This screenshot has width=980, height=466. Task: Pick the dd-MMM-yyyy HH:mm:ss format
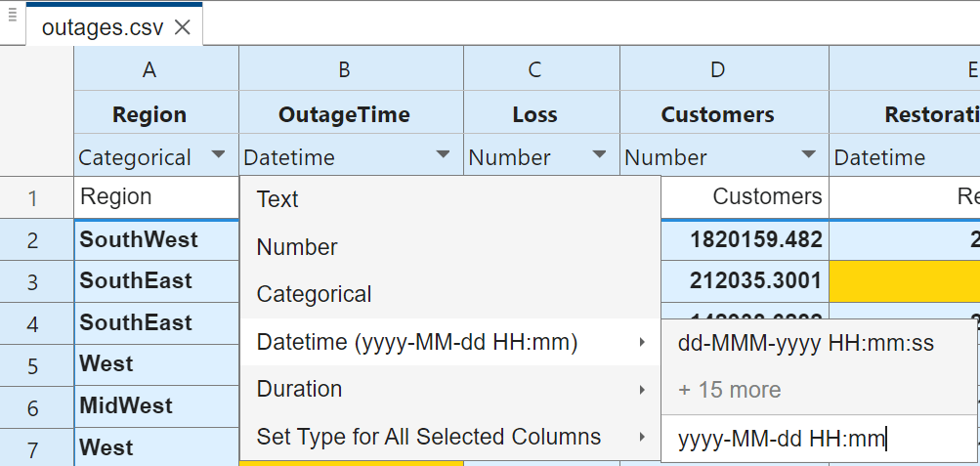pos(818,343)
